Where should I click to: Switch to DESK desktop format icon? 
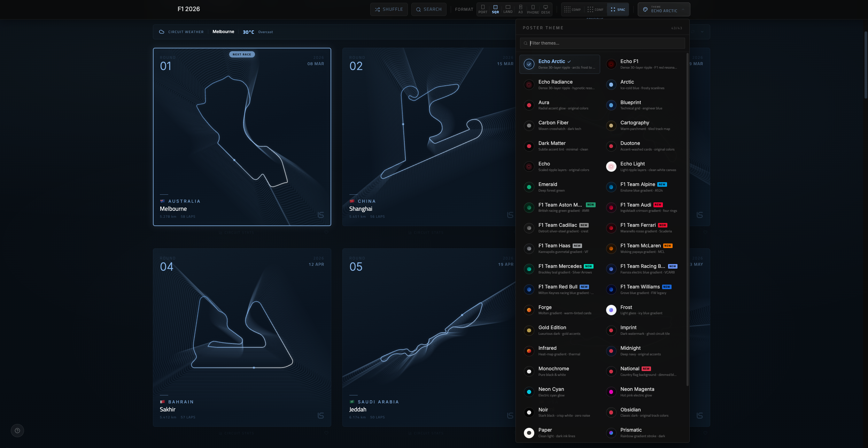pos(545,9)
